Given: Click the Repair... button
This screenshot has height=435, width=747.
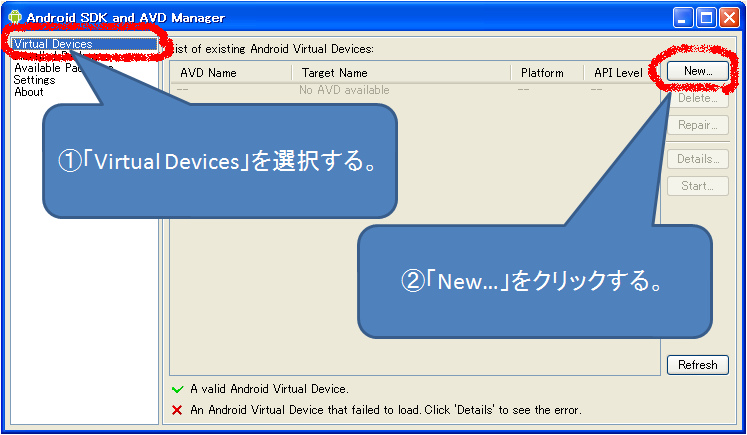Looking at the screenshot, I should point(697,125).
